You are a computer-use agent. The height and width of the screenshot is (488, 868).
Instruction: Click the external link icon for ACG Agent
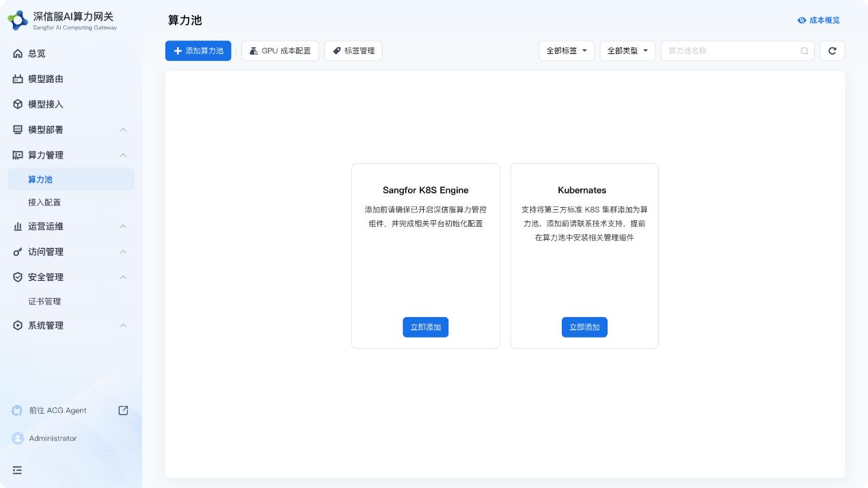pyautogui.click(x=123, y=410)
